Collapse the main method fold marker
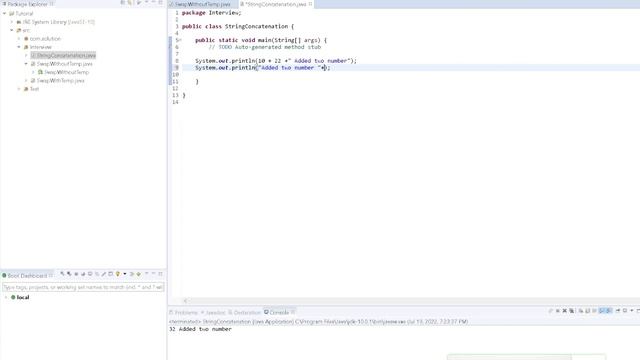Viewport: 640px width, 360px height. pos(180,40)
